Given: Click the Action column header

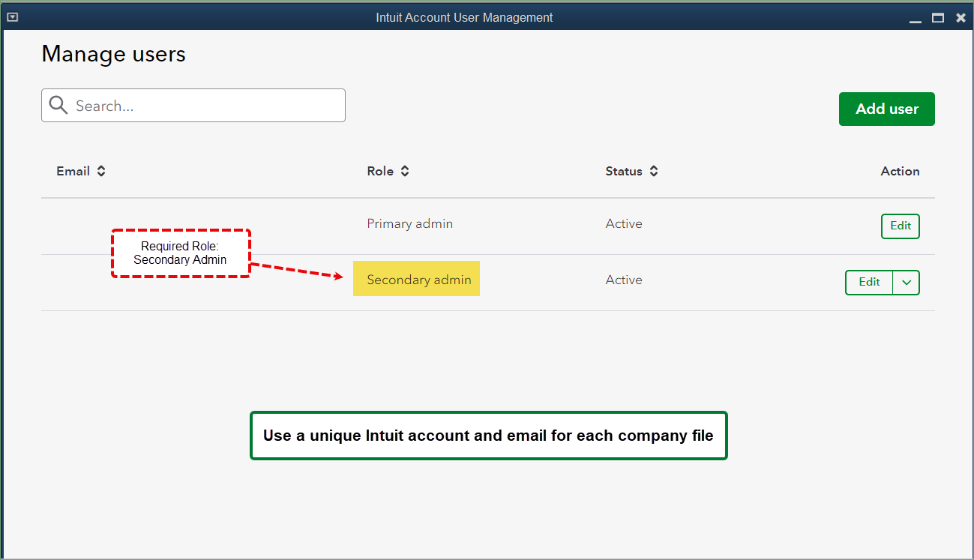Looking at the screenshot, I should [x=900, y=171].
